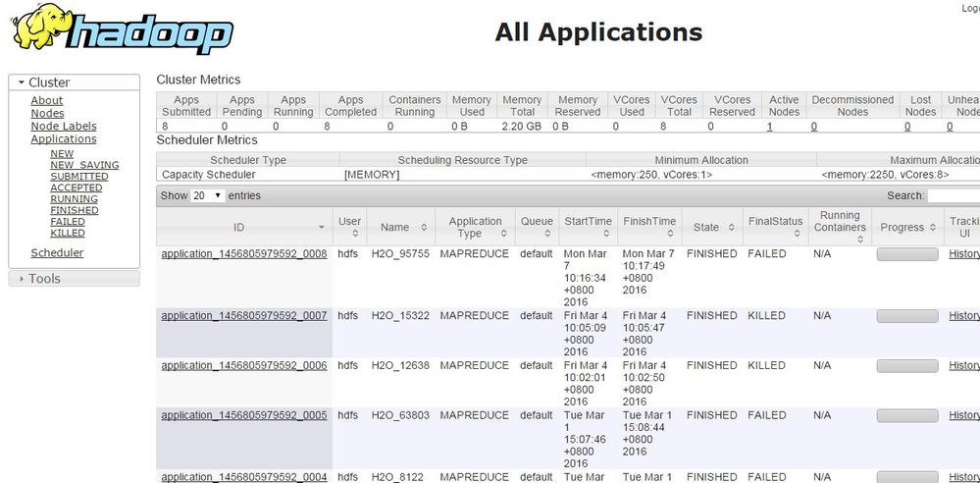Filter applications by NEW state
The image size is (980, 483).
point(62,154)
